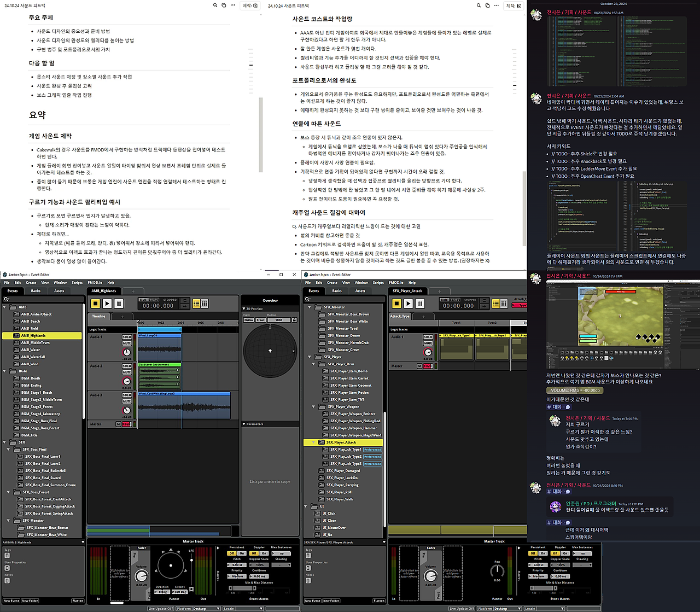Open the more options icon in left Notion page
700x612 pixels.
[x=233, y=5]
